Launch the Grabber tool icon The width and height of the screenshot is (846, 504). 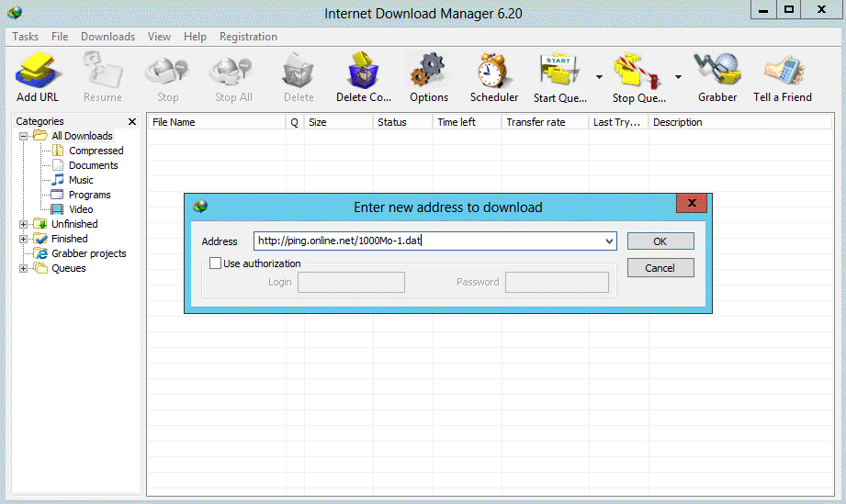pyautogui.click(x=716, y=71)
